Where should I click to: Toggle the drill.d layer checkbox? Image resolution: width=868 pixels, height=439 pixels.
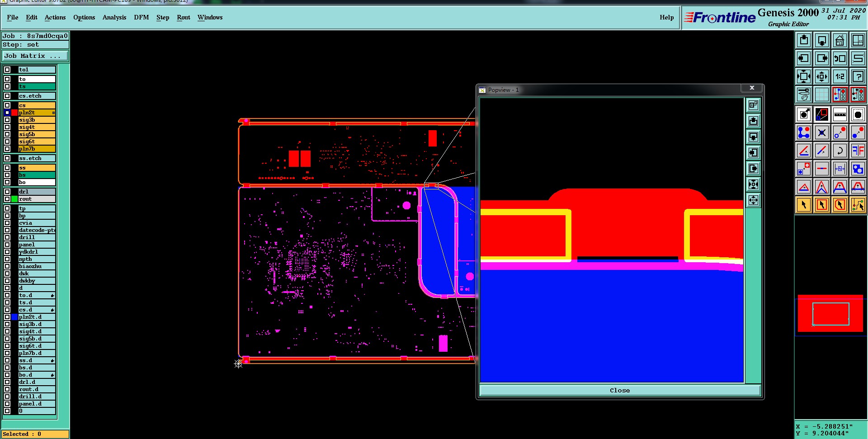point(7,397)
